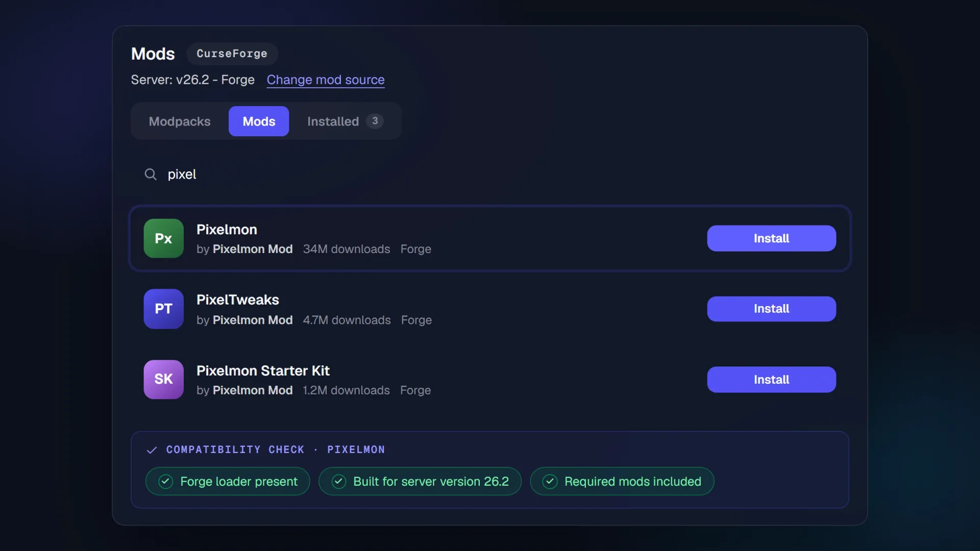The height and width of the screenshot is (551, 980).
Task: Click Pixelmon Mod author on Pixelmon row
Action: 253,249
